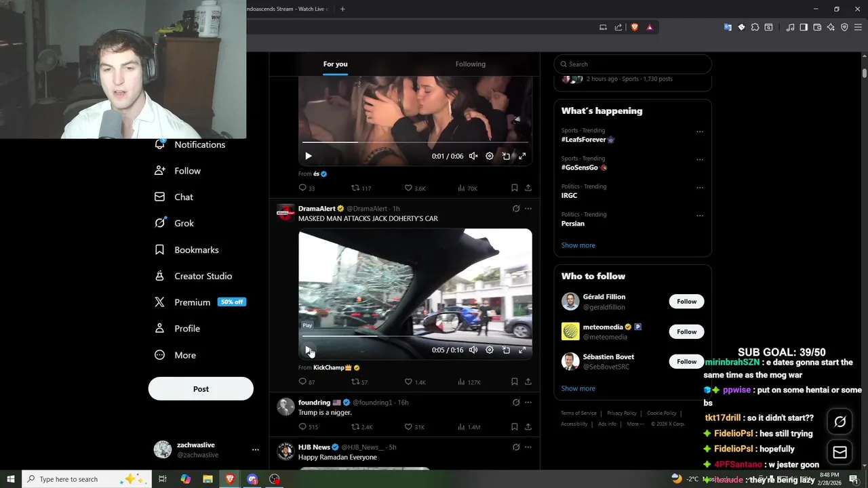Repost the post with 117 reposts
Screen dimensions: 868x488
tap(361, 188)
